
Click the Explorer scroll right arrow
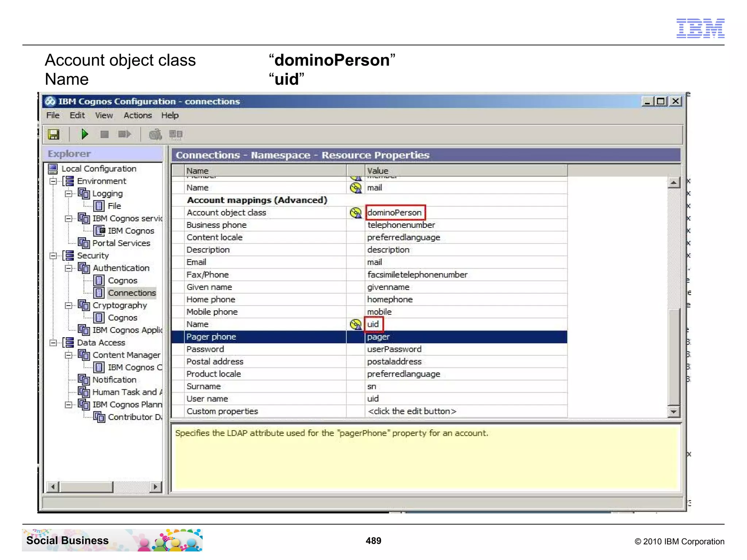pos(156,487)
